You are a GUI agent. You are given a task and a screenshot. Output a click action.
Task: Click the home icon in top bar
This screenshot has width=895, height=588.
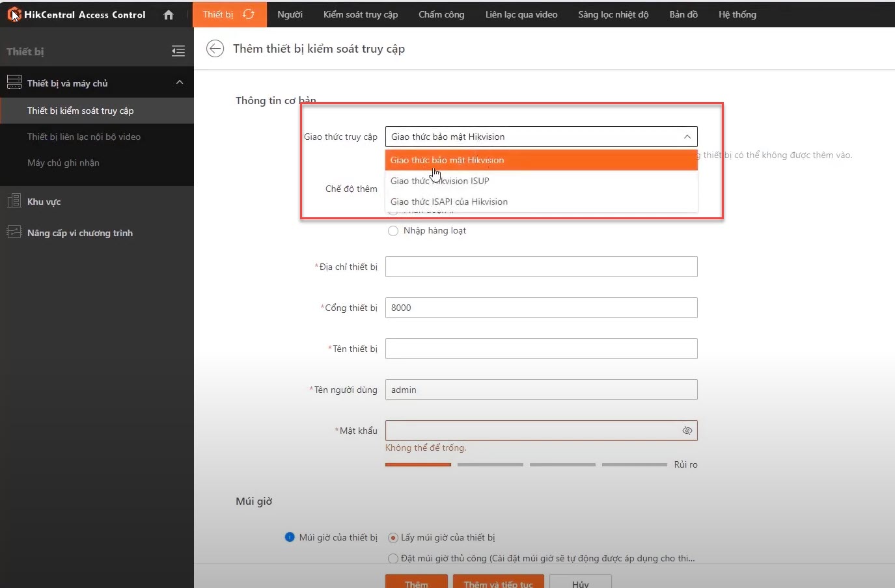point(169,14)
